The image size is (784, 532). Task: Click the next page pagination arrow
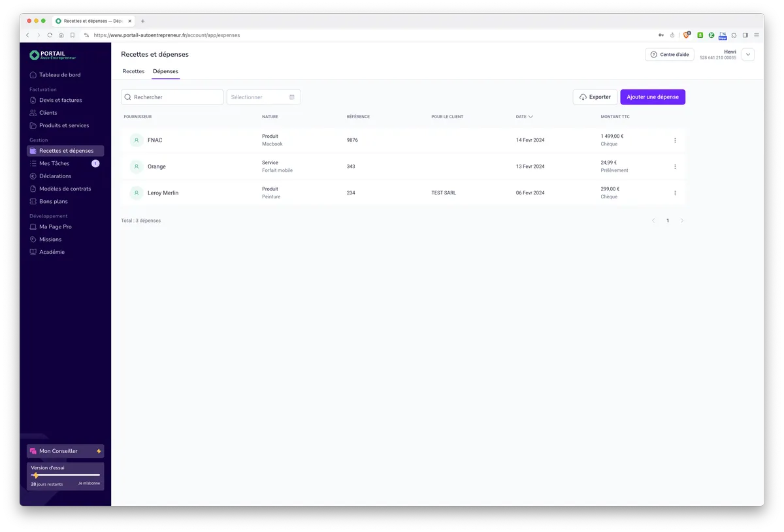tap(682, 221)
